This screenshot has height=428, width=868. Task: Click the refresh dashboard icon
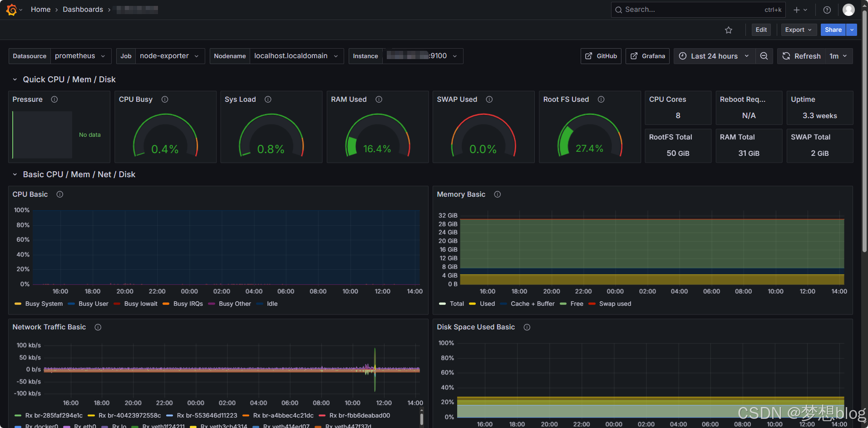click(786, 56)
